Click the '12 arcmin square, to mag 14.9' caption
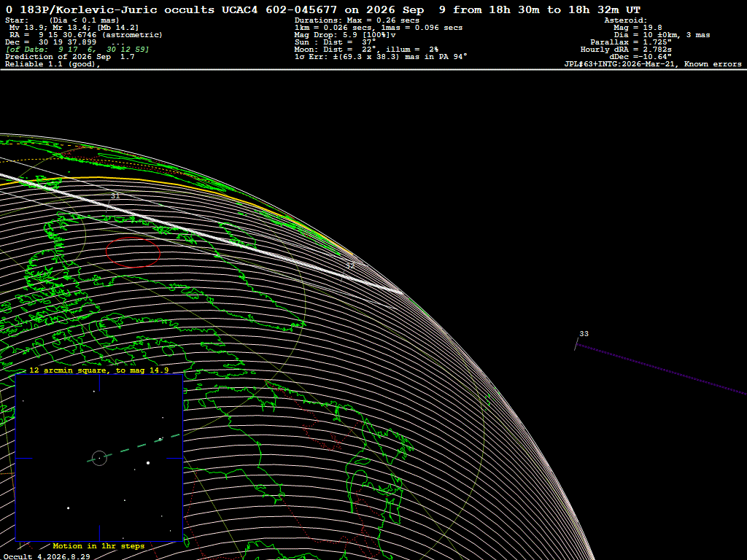This screenshot has width=747, height=560. [99, 370]
